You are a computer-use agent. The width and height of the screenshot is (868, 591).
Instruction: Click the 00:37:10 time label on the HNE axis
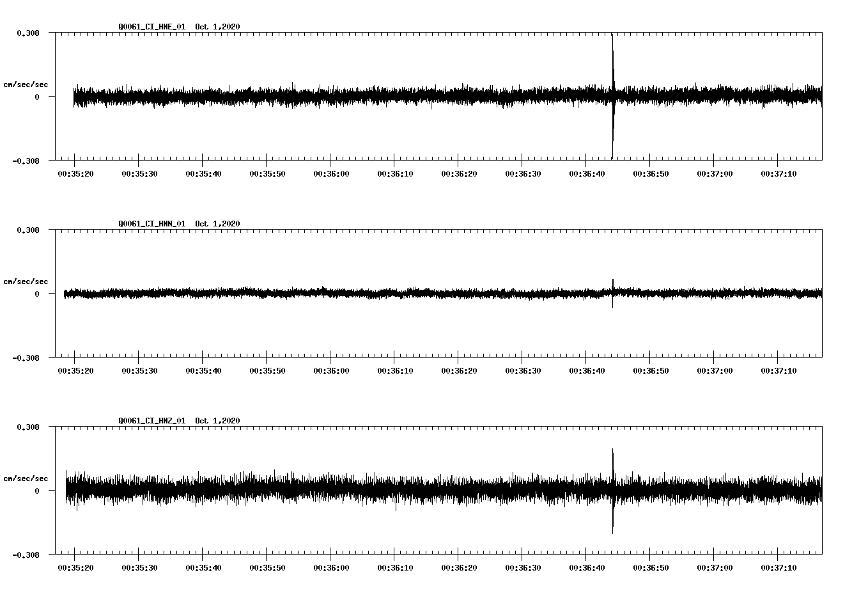pyautogui.click(x=779, y=172)
